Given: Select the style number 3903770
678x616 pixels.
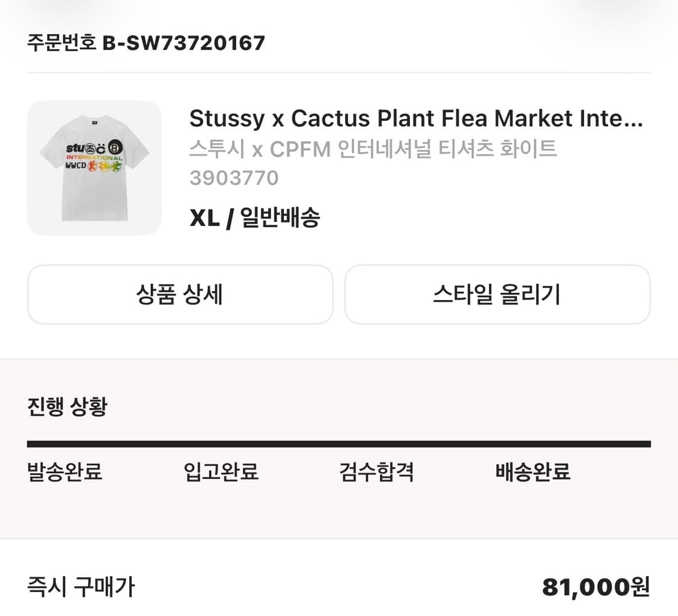Looking at the screenshot, I should [234, 178].
